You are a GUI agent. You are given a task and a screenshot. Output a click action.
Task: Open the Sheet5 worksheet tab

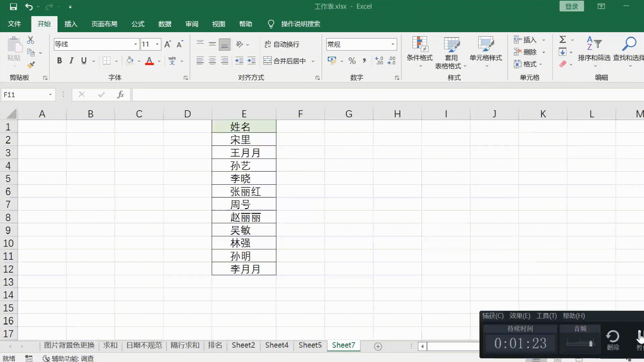coord(310,345)
